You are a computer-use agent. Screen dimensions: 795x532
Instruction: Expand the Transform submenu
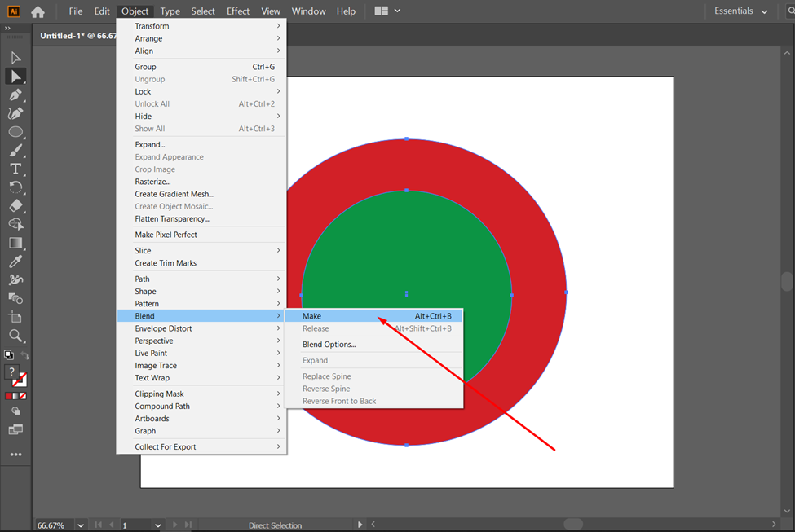click(201, 26)
